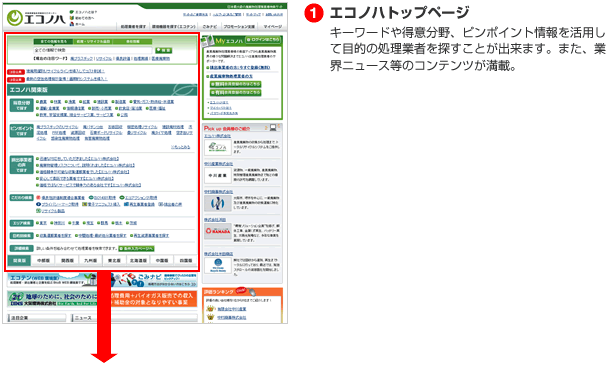Click the keyword search input field

point(93,50)
